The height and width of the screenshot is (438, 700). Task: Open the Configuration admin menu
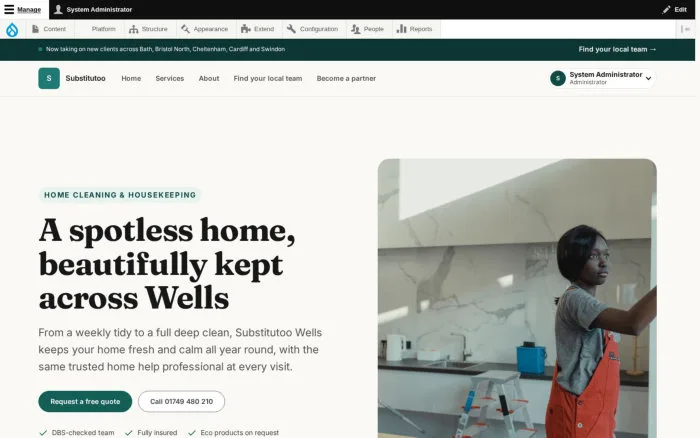pos(312,29)
